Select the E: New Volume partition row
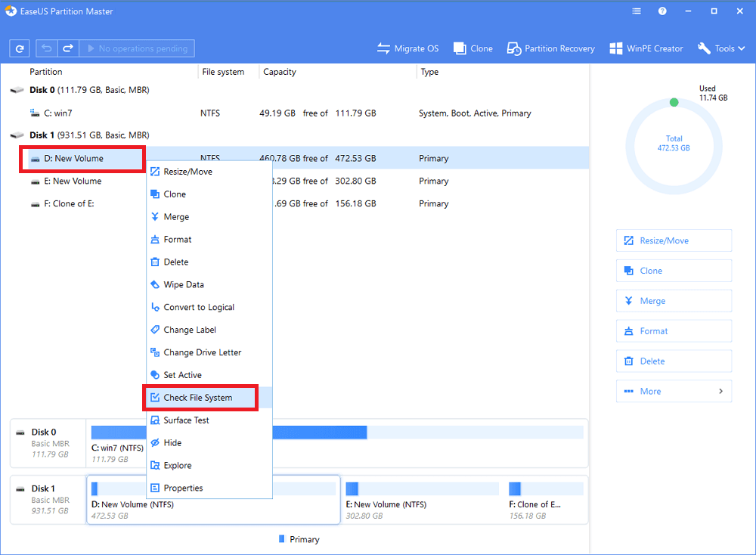The height and width of the screenshot is (555, 756). pyautogui.click(x=76, y=181)
